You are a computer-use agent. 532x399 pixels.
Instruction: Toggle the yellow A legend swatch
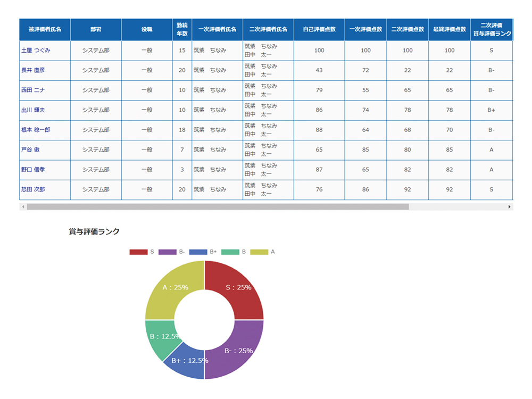(260, 252)
